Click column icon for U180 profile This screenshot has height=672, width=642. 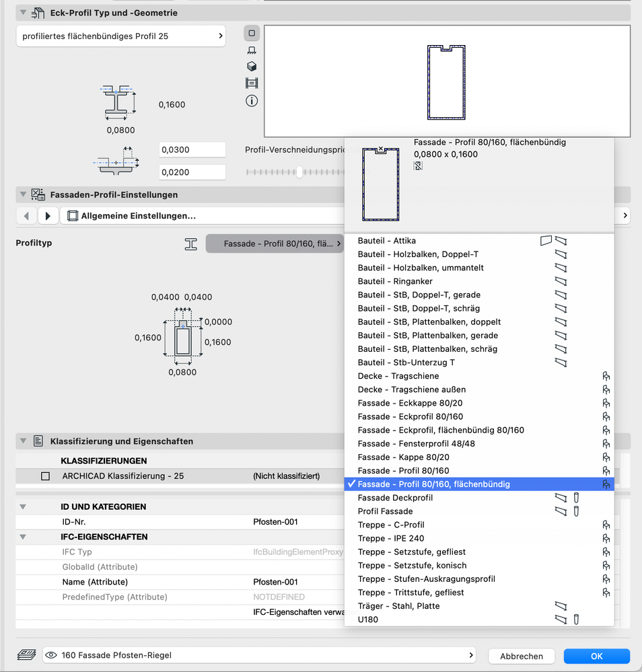tap(576, 620)
